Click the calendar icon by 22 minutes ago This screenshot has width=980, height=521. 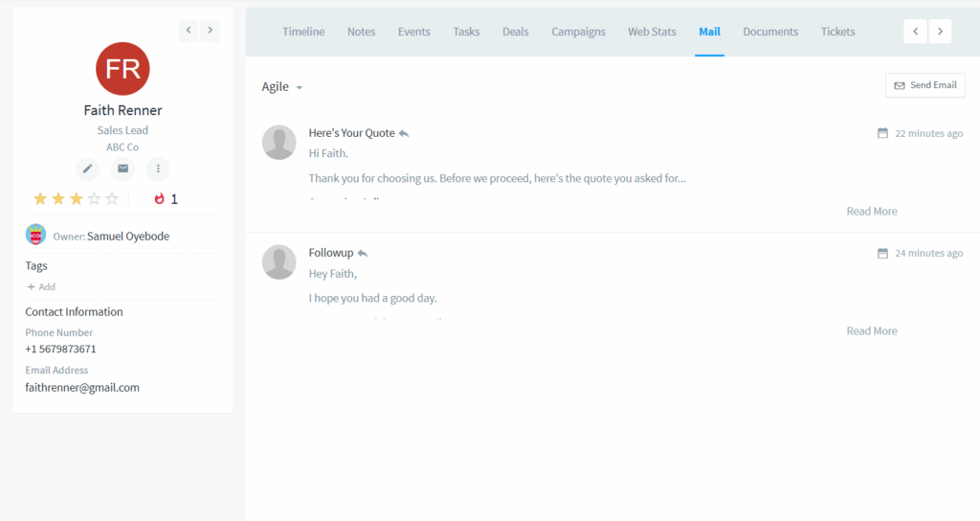coord(882,133)
